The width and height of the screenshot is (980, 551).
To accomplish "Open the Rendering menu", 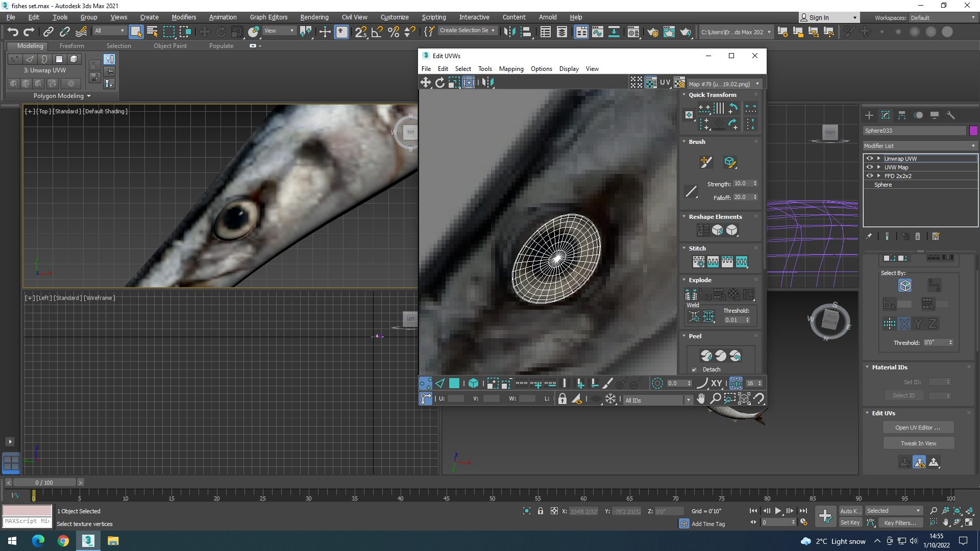I will coord(314,17).
